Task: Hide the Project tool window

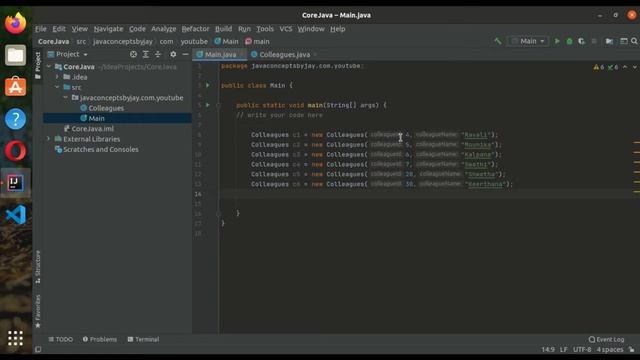Action: pos(185,54)
